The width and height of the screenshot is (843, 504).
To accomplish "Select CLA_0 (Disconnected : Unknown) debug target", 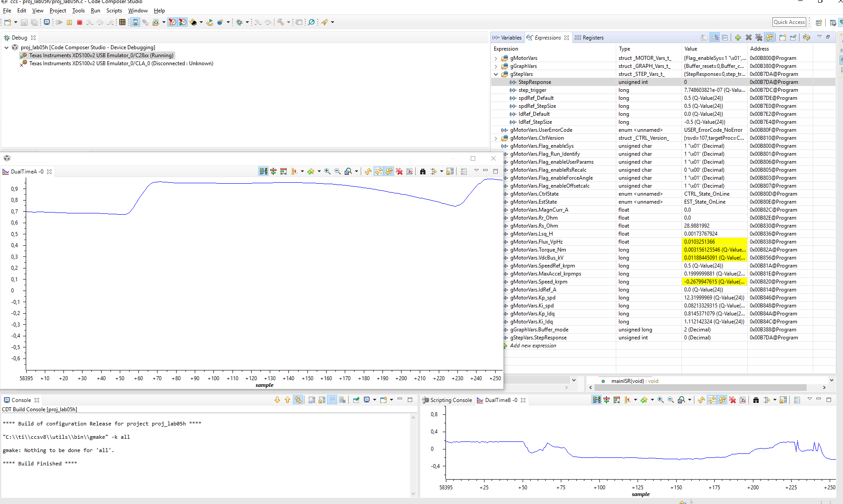I will pos(117,63).
